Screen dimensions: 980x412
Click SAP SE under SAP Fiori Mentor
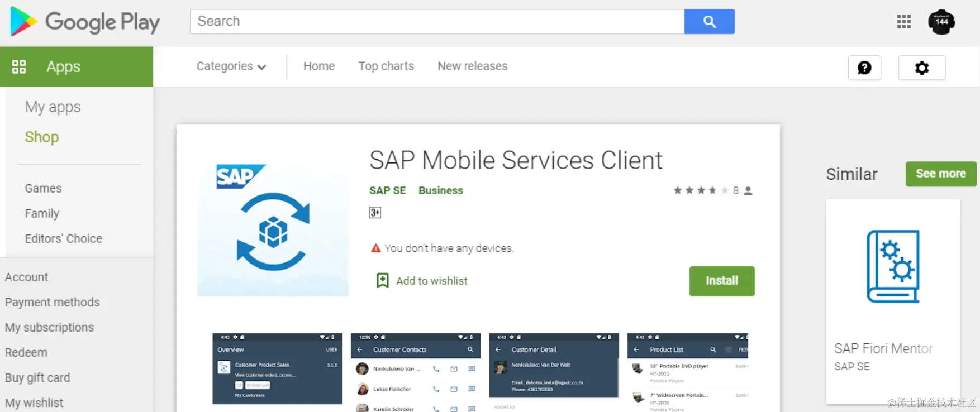pyautogui.click(x=852, y=366)
